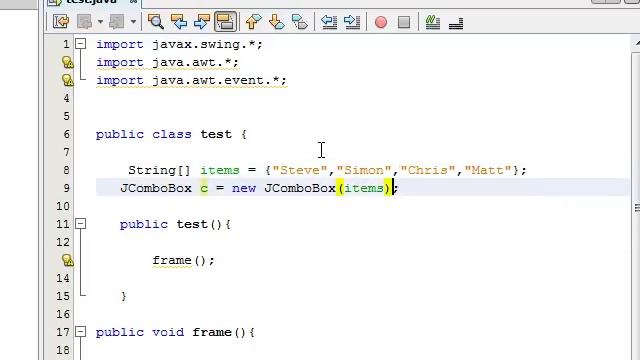This screenshot has height=360, width=640.
Task: Stop macro recording with the square icon
Action: [x=404, y=22]
